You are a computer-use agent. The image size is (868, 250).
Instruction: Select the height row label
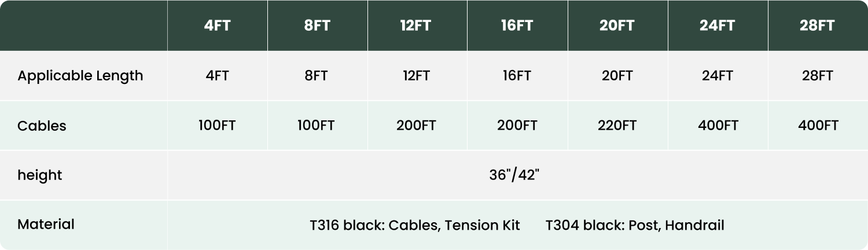[39, 175]
